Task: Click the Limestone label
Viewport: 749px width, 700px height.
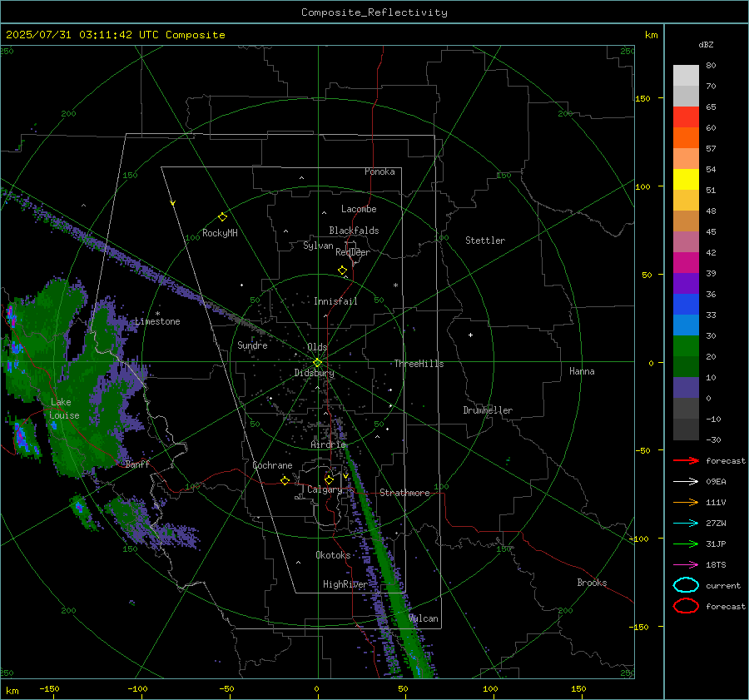Action: tap(157, 321)
